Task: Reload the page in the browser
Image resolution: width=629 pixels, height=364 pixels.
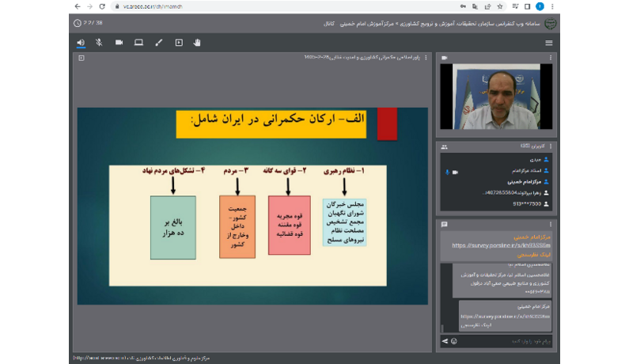Action: 102,6
